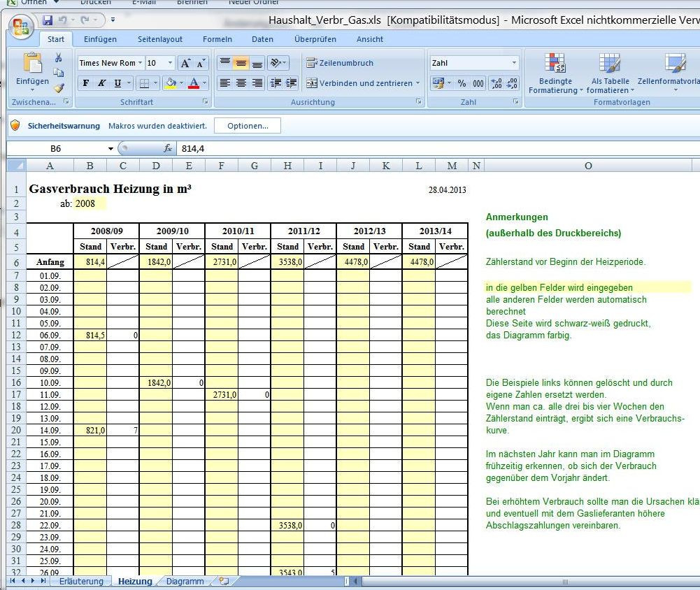Click the Optionen... security warning button

tap(248, 126)
